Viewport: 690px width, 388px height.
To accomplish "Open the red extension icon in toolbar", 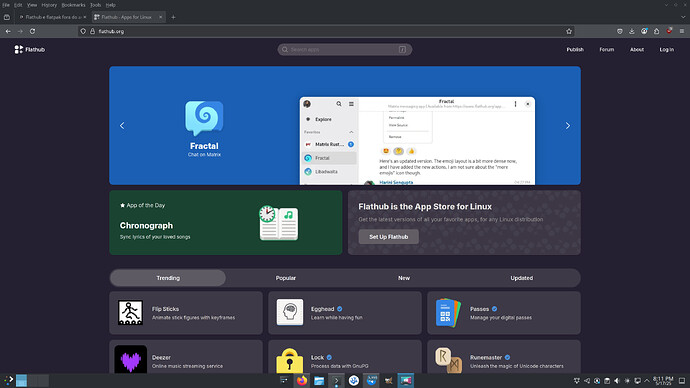I will point(669,31).
